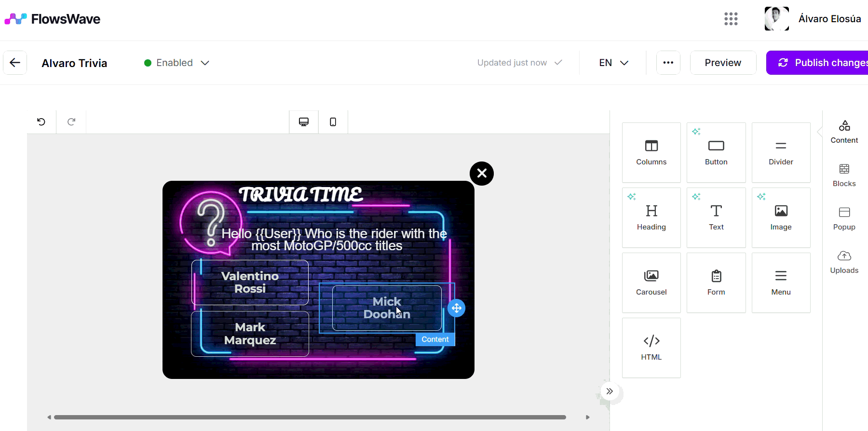This screenshot has width=868, height=431.
Task: Add an HTML element
Action: coord(651,348)
